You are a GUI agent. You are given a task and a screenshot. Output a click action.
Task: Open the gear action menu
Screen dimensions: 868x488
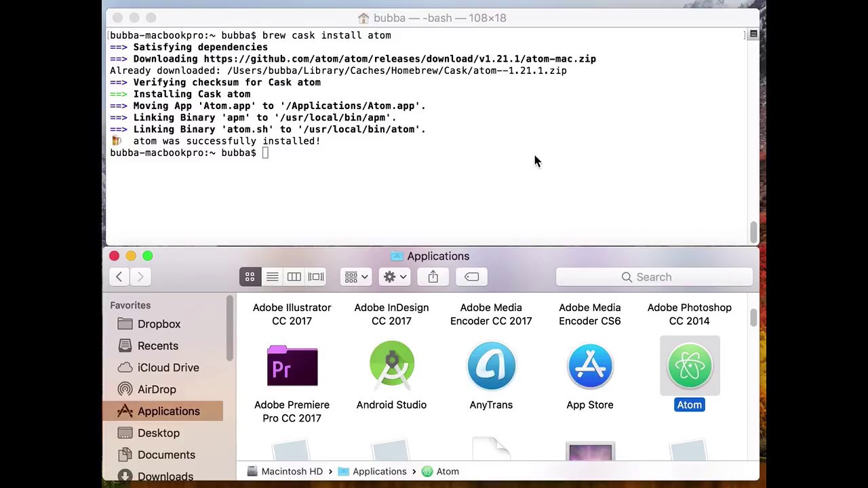point(395,277)
